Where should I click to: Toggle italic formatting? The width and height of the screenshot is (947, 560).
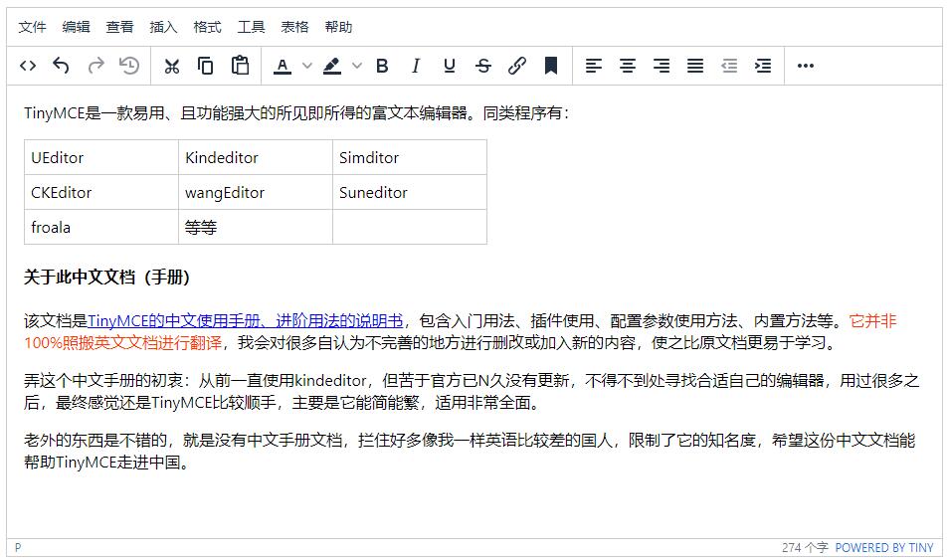coord(416,66)
